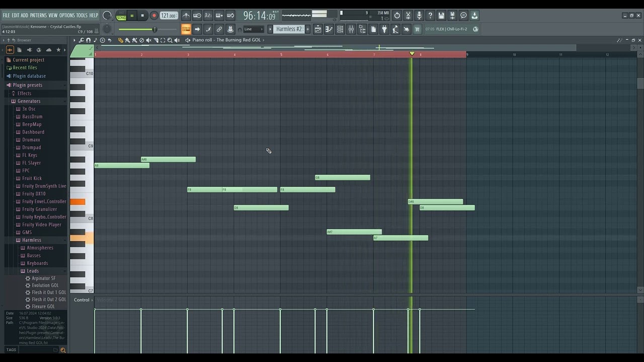Screen dimensions: 644x362
Task: Open piano roll Snap magnet options
Action: [x=88, y=40]
